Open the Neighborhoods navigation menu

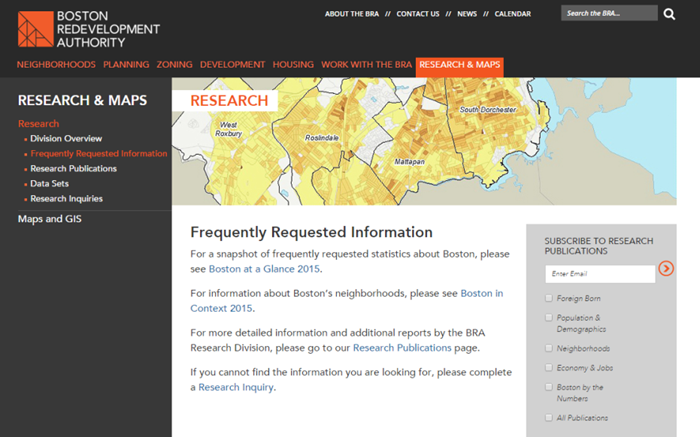tap(56, 65)
